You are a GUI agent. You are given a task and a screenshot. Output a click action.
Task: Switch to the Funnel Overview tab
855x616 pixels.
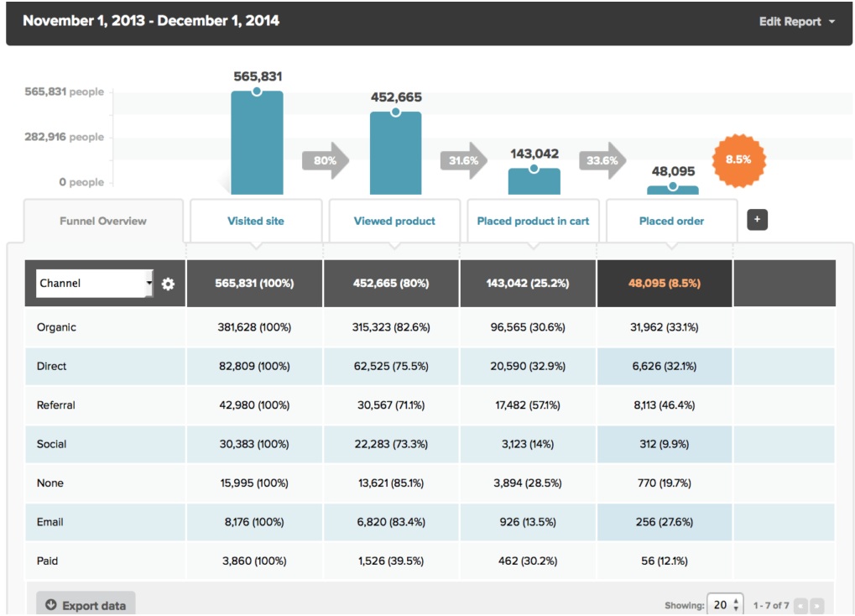pyautogui.click(x=102, y=221)
